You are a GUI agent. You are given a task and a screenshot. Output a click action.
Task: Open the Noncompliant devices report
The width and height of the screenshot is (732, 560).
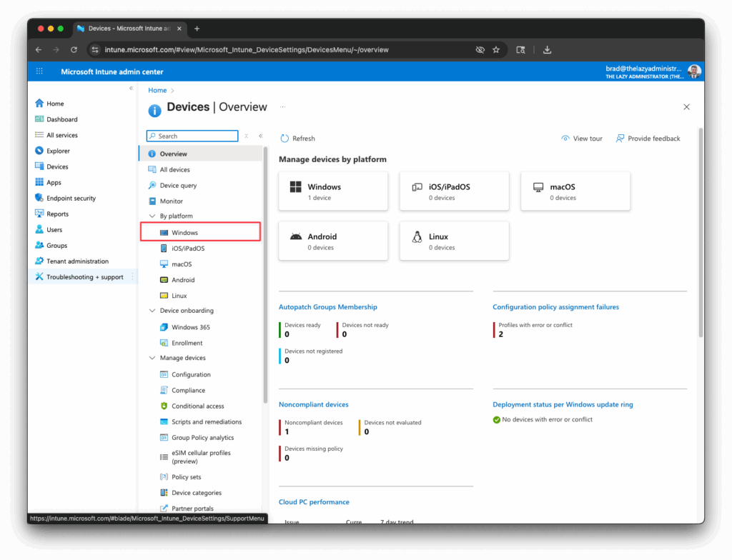[x=313, y=404]
